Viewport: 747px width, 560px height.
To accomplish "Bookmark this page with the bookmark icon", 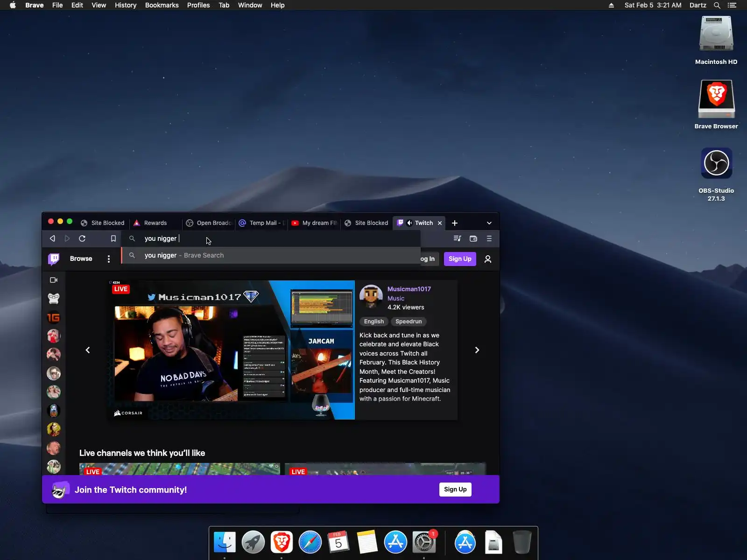I will (x=113, y=238).
